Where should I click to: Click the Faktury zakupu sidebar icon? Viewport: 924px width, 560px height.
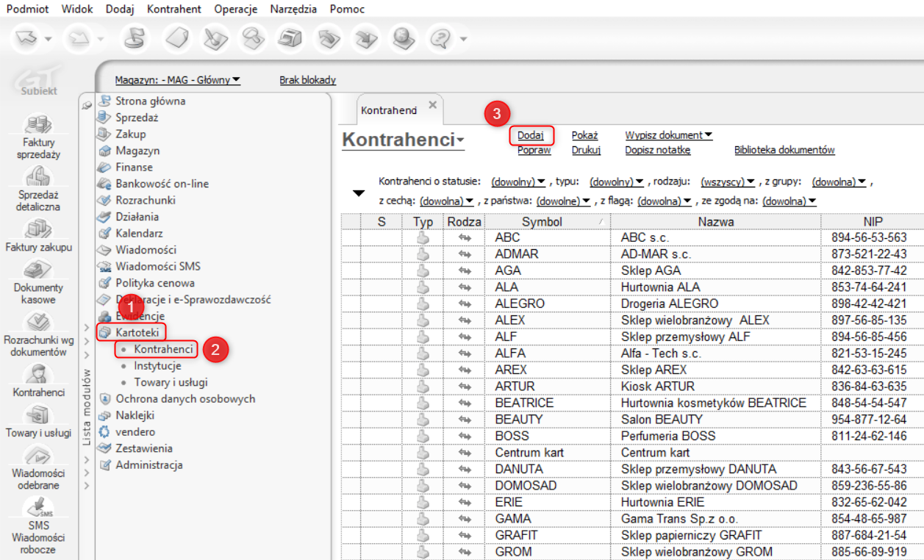pos(38,229)
